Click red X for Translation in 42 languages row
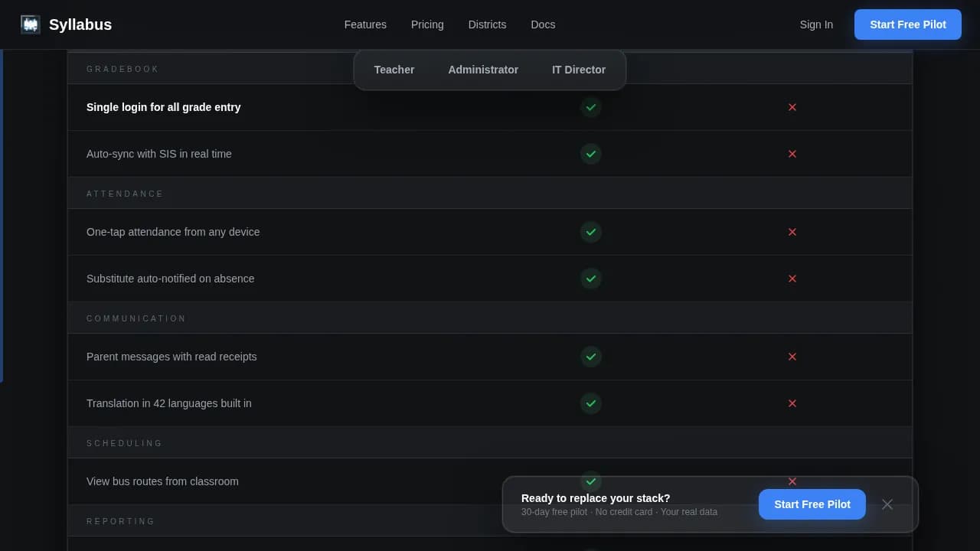Viewport: 980px width, 551px height. click(x=792, y=403)
